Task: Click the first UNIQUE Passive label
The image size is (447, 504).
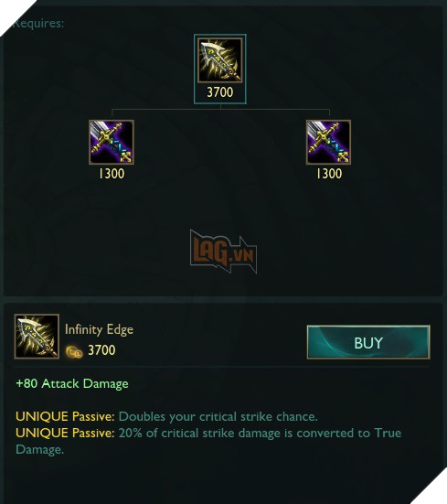Action: point(65,416)
